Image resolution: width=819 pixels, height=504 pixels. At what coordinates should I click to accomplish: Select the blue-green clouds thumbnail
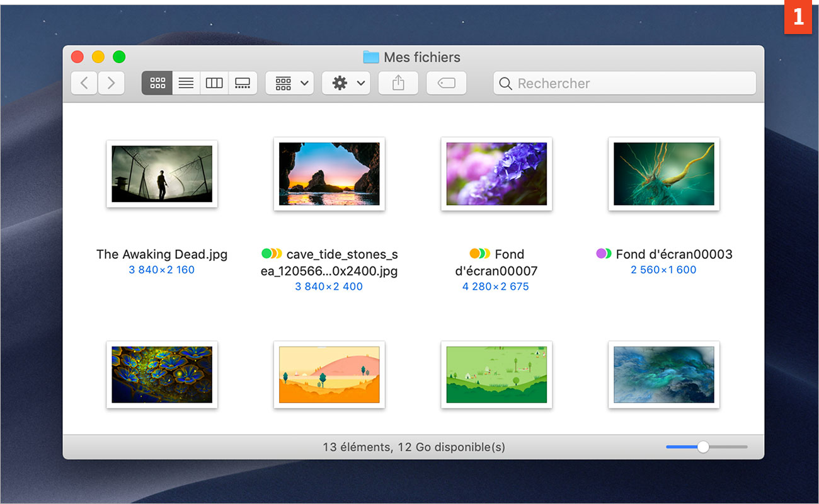click(x=664, y=374)
